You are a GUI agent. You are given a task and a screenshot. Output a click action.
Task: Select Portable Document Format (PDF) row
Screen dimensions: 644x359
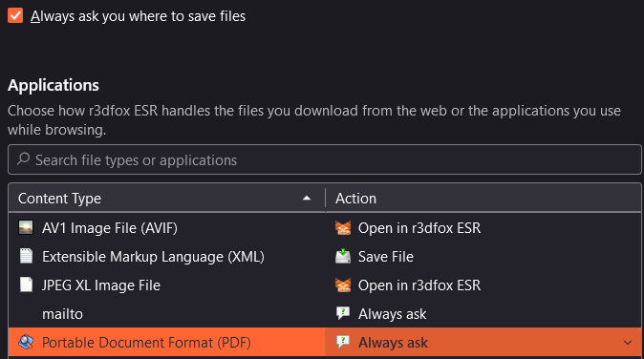(x=325, y=342)
